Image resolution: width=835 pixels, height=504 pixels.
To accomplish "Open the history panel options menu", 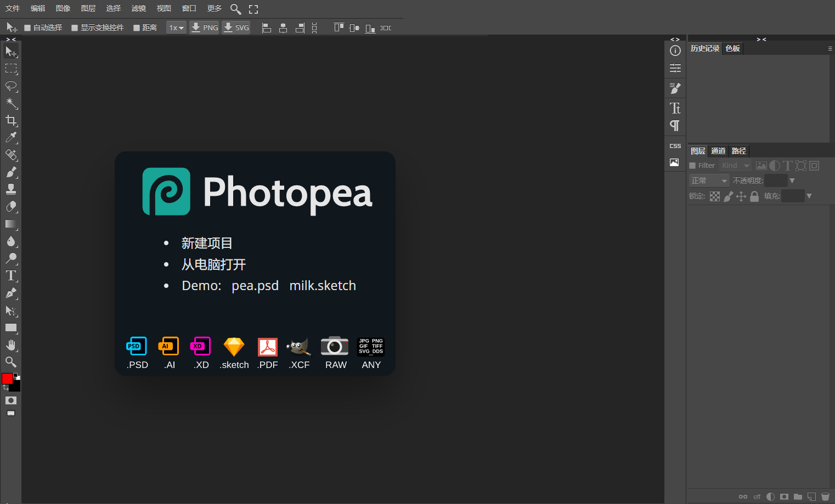I will tap(830, 49).
